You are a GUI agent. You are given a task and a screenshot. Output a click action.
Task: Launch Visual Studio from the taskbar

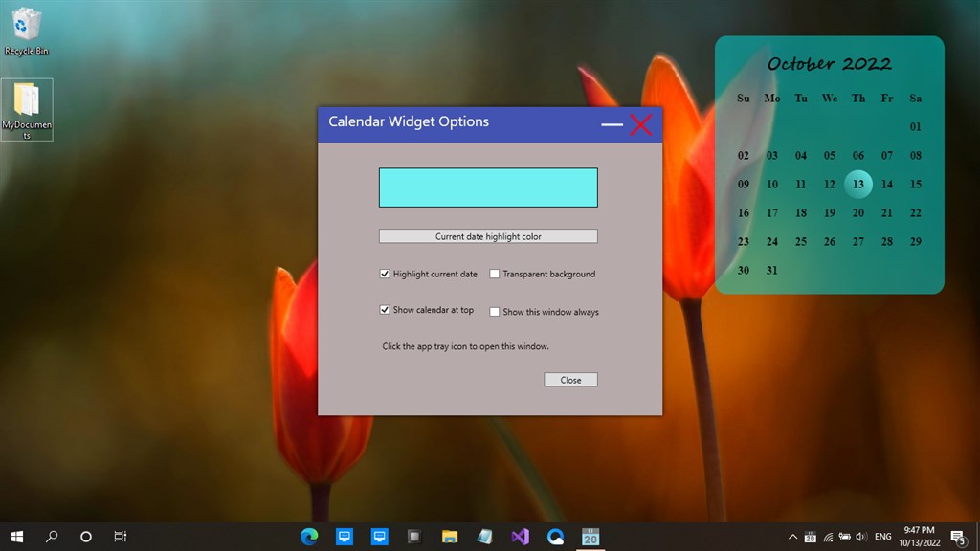(x=520, y=536)
